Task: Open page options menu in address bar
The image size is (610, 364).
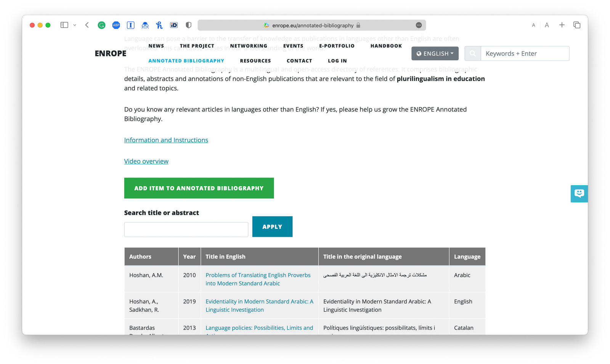Action: tap(419, 25)
